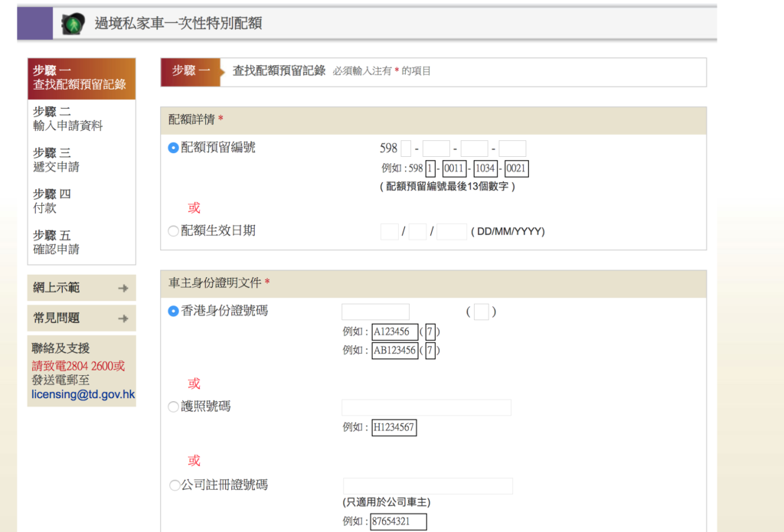Choose 公司註冊證號碼 radio option
Viewport: 784px width, 532px height.
click(173, 485)
